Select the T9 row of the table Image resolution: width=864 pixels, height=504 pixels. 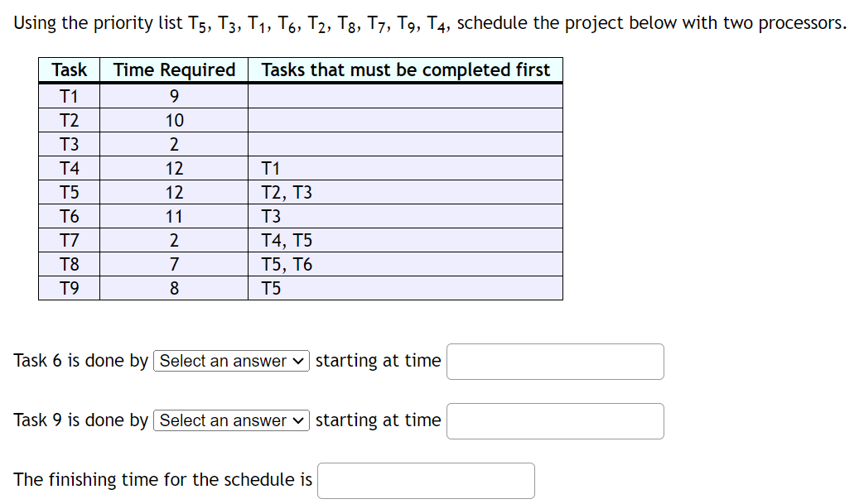pyautogui.click(x=69, y=288)
